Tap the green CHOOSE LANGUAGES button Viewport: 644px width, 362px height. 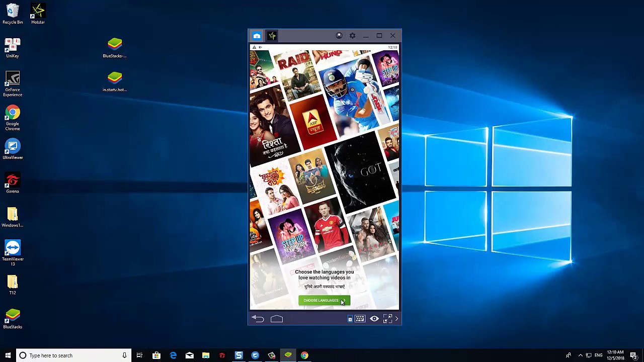click(x=324, y=300)
